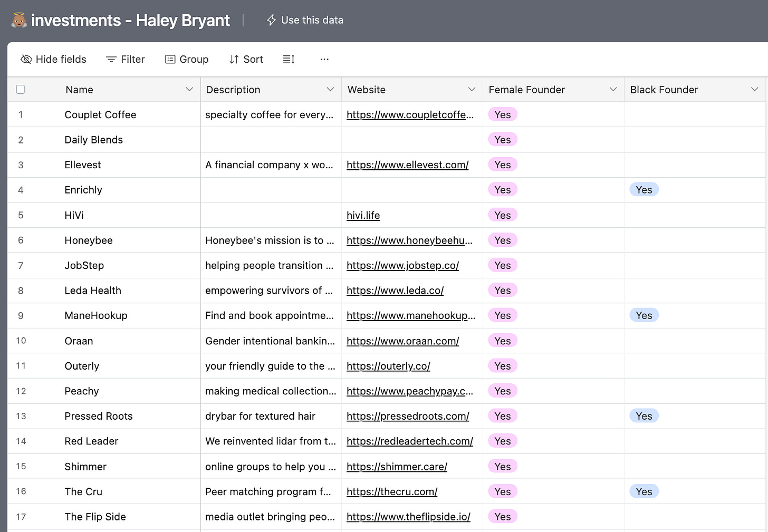
Task: Open the honeybee website link
Action: [409, 240]
